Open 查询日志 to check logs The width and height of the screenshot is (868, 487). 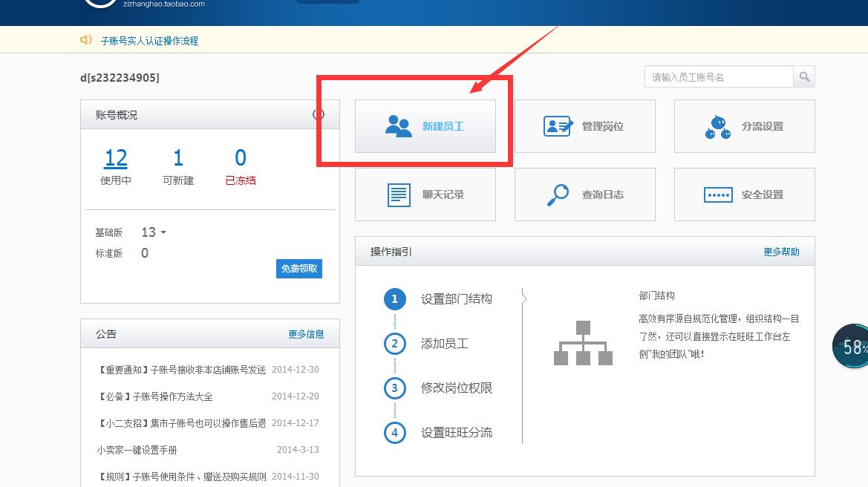click(x=584, y=195)
